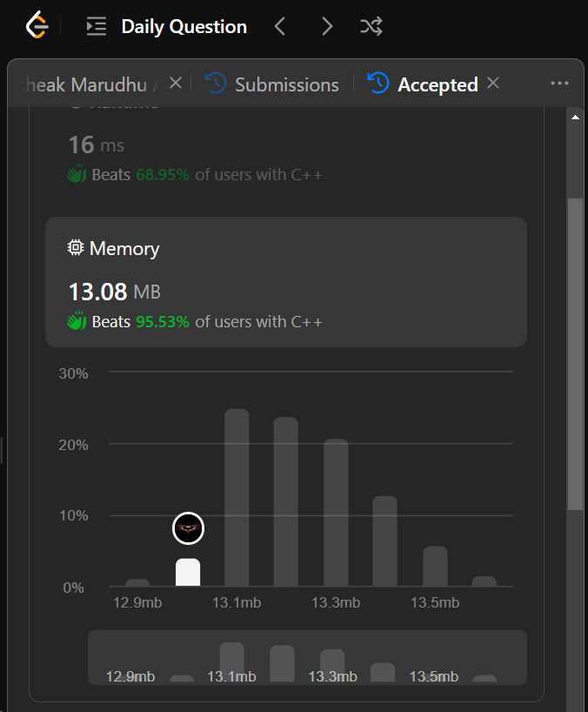Click the user avatar on chart

188,527
